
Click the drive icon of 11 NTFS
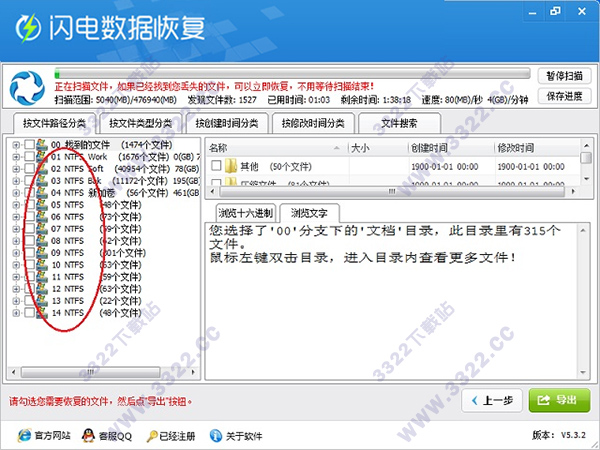pos(42,277)
